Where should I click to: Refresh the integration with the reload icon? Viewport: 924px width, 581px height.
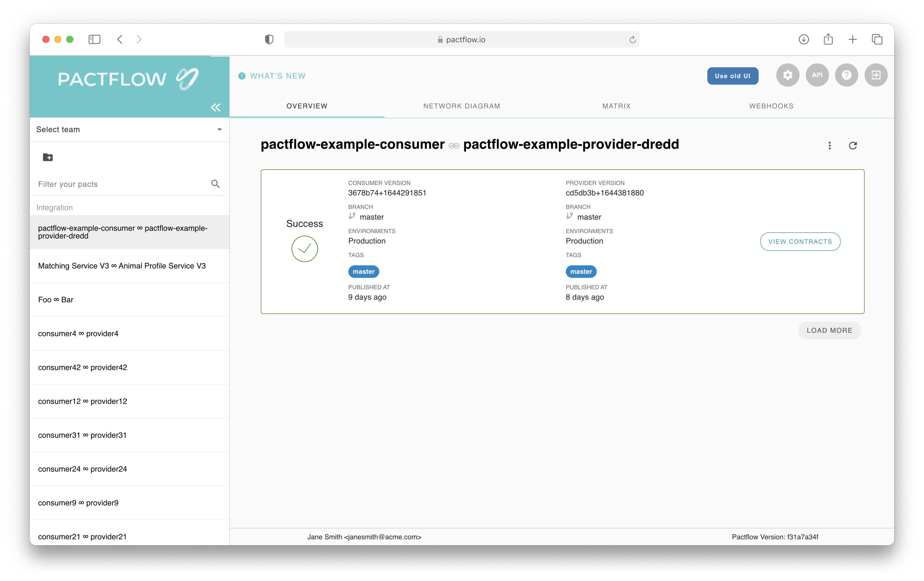pos(853,146)
